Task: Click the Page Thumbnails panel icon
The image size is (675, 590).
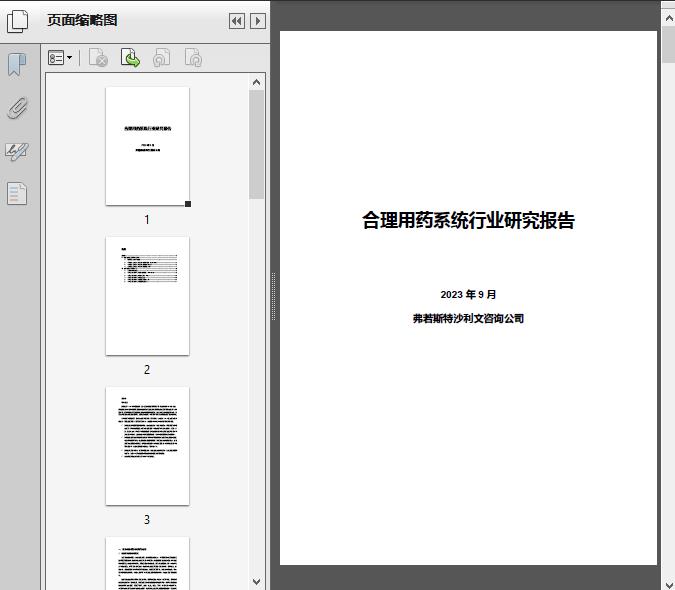Action: tap(18, 21)
